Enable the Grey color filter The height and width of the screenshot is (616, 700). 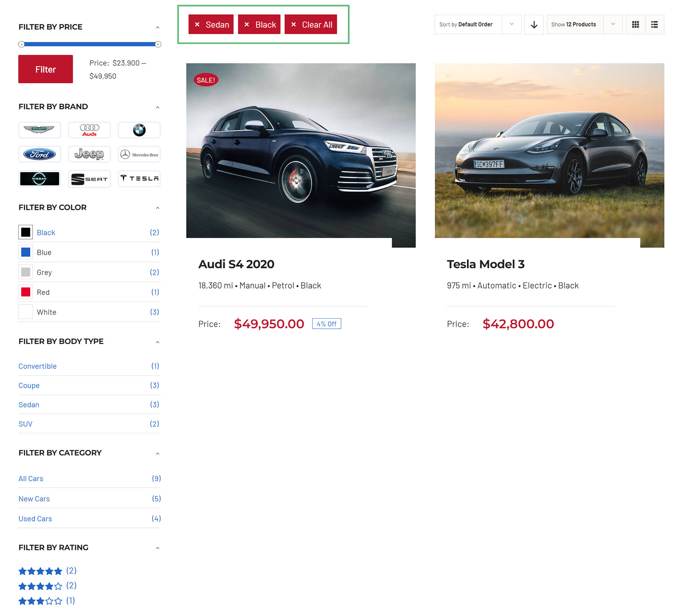(x=25, y=272)
